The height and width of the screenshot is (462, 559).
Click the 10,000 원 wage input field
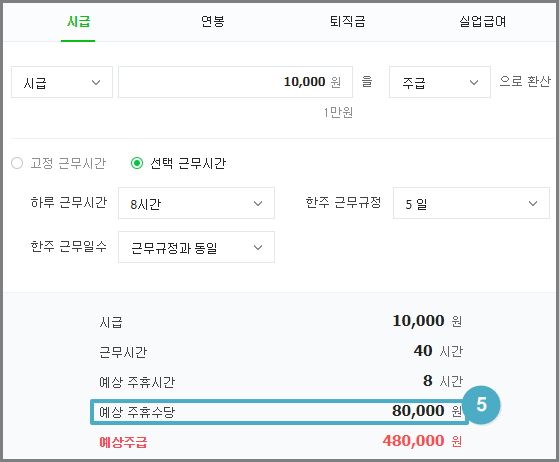click(x=235, y=82)
